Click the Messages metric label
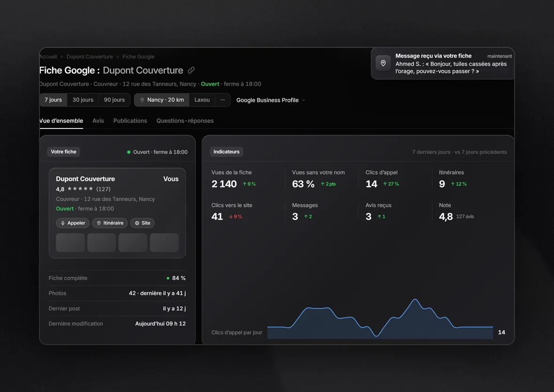 305,205
